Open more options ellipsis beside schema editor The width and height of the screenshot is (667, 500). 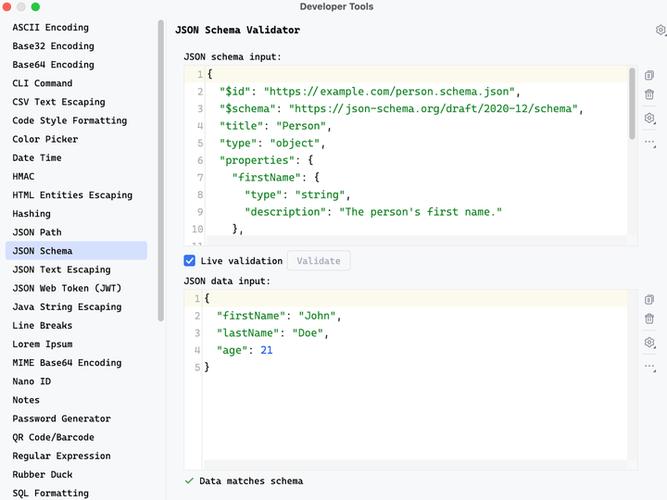(650, 143)
